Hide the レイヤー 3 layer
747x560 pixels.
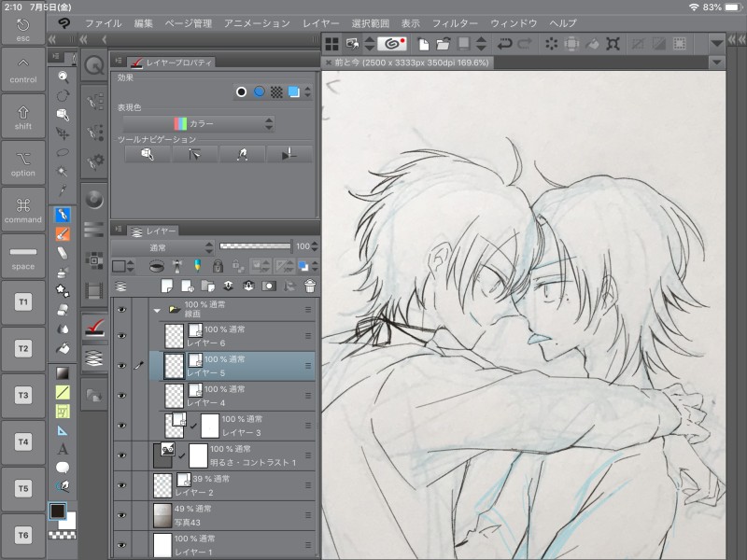122,426
